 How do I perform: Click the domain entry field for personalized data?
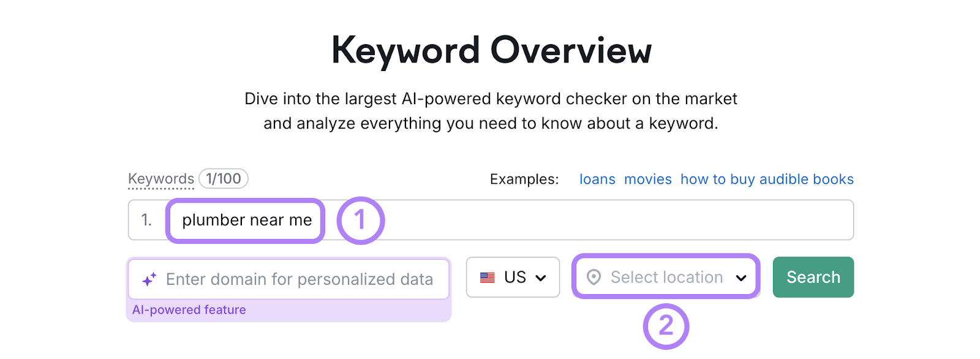(288, 279)
